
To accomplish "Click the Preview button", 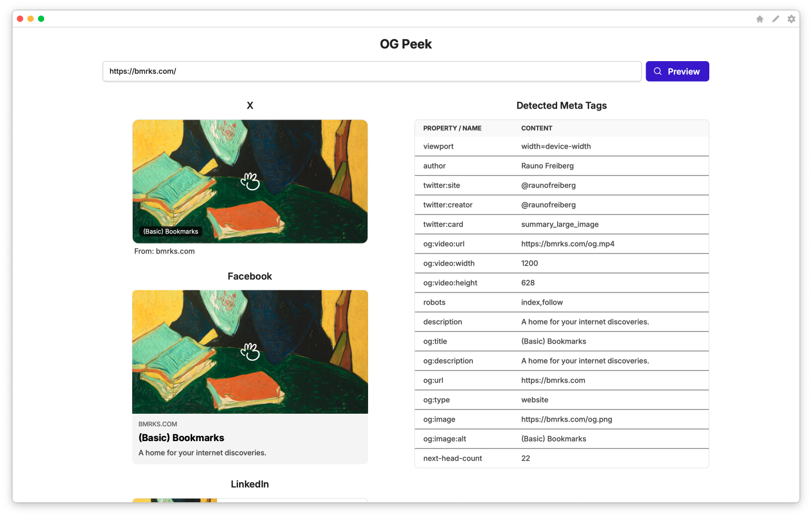I will pyautogui.click(x=677, y=72).
